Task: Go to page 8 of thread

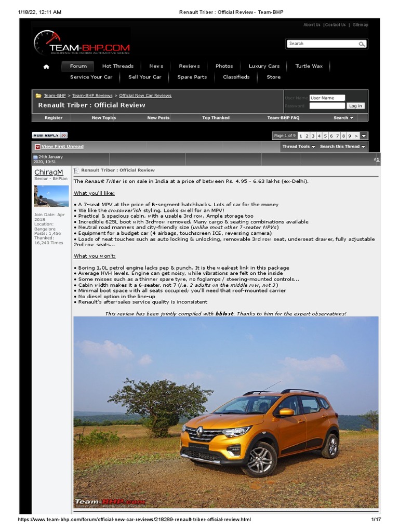Action: [343, 136]
